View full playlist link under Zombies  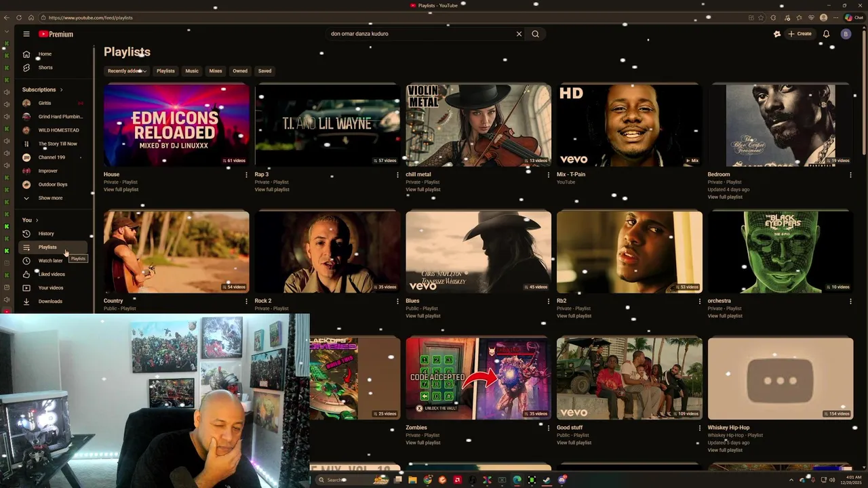coord(423,443)
